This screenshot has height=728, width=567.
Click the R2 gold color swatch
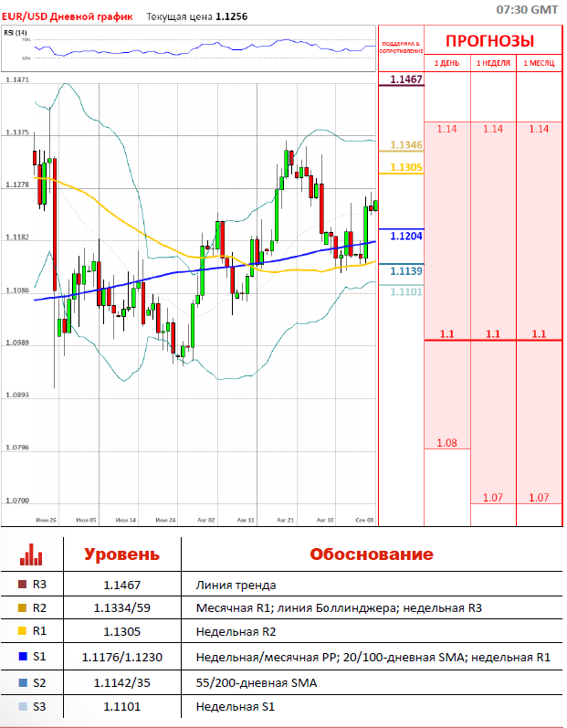coord(22,607)
